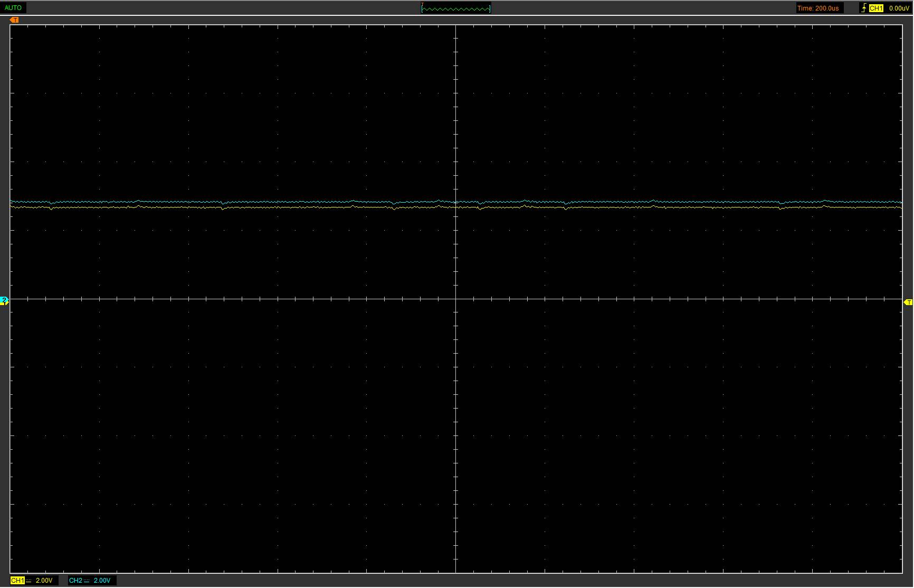Select the highlighted CH1 trigger source label
Screen dimensions: 914x588
876,8
